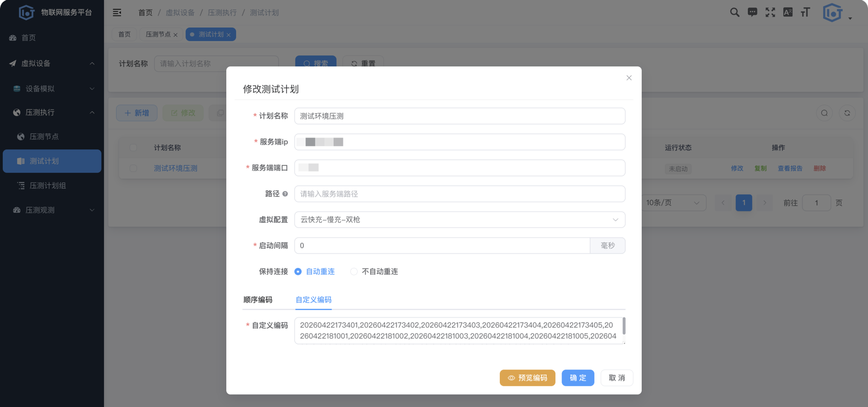Toggle fullscreen mode icon in header

[770, 12]
